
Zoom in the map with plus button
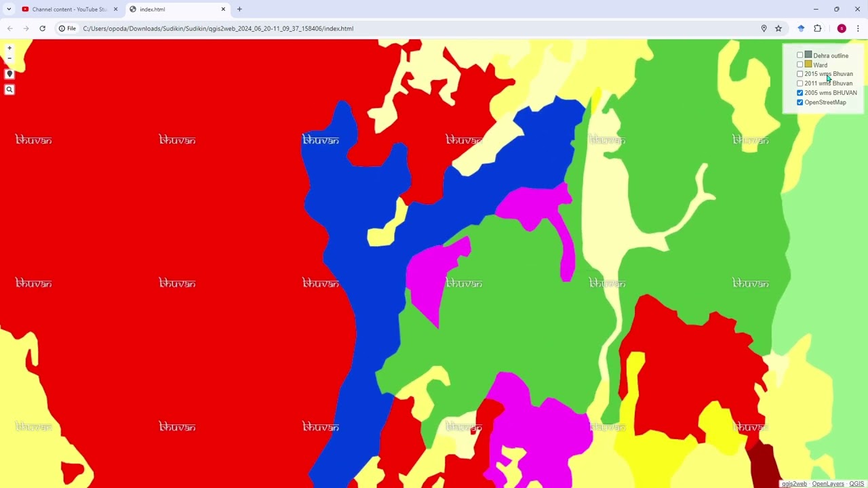[9, 48]
